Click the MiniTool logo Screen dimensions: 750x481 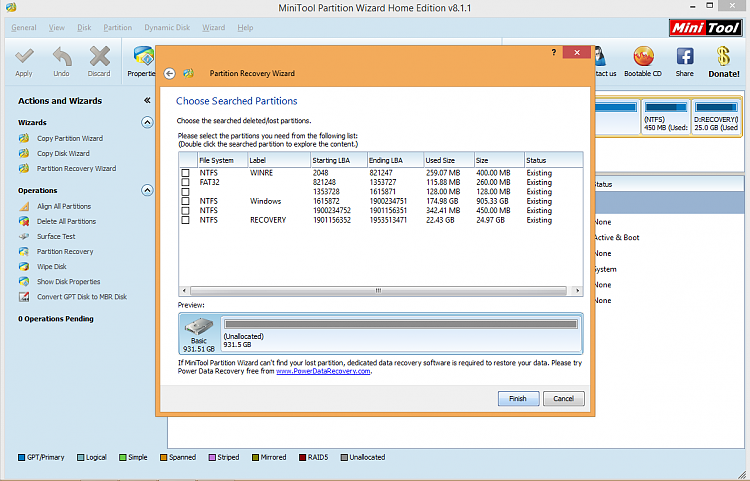click(x=706, y=28)
